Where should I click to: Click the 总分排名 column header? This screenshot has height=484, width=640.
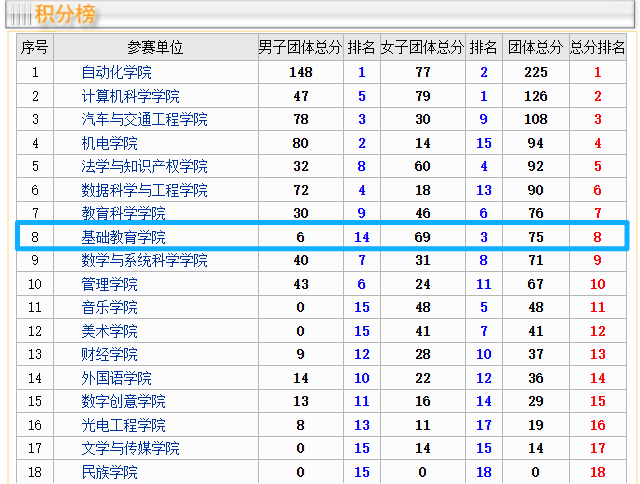(597, 48)
